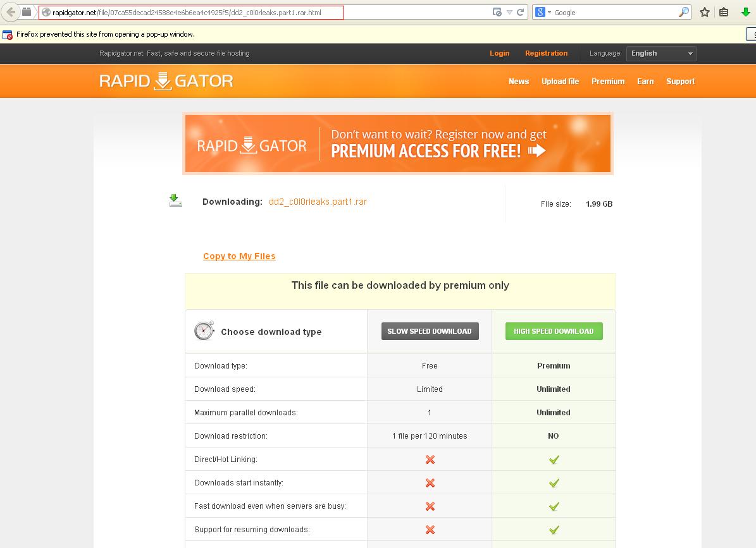Click green check for Fast download when busy
756x548 pixels.
point(554,506)
